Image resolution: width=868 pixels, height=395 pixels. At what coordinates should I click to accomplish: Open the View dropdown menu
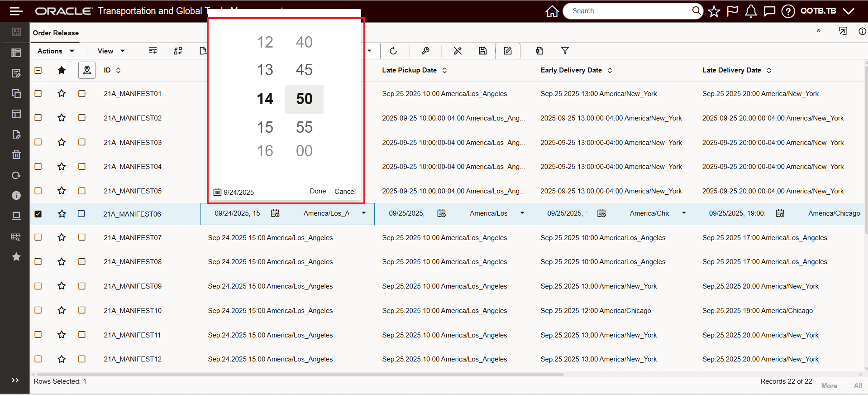tap(111, 51)
